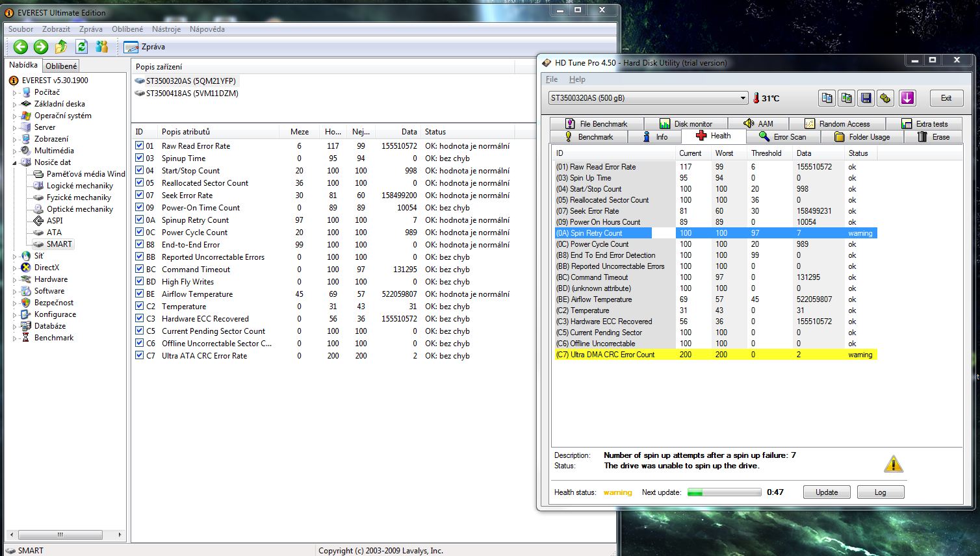Open the Help menu in HD Tune
This screenshot has height=556, width=980.
pyautogui.click(x=577, y=79)
